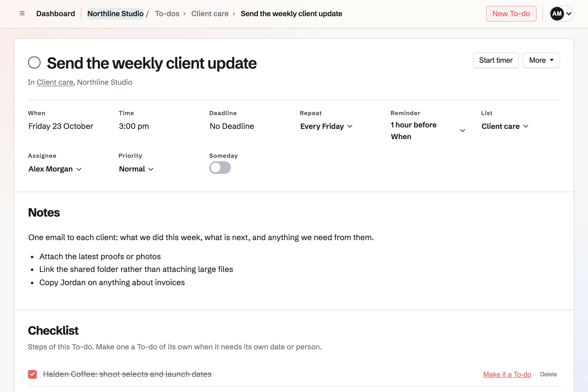Set the Deadline field showing No Deadline
This screenshot has width=588, height=392.
[x=232, y=126]
